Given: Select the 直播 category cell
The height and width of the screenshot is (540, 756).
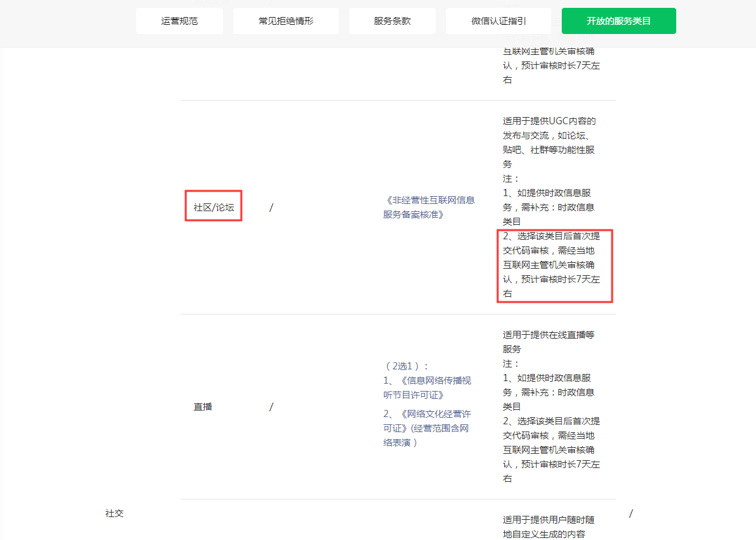Looking at the screenshot, I should [x=203, y=407].
